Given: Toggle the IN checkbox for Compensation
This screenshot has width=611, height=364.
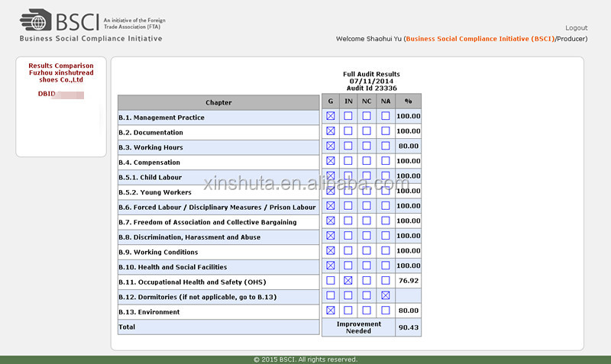Looking at the screenshot, I should [348, 161].
